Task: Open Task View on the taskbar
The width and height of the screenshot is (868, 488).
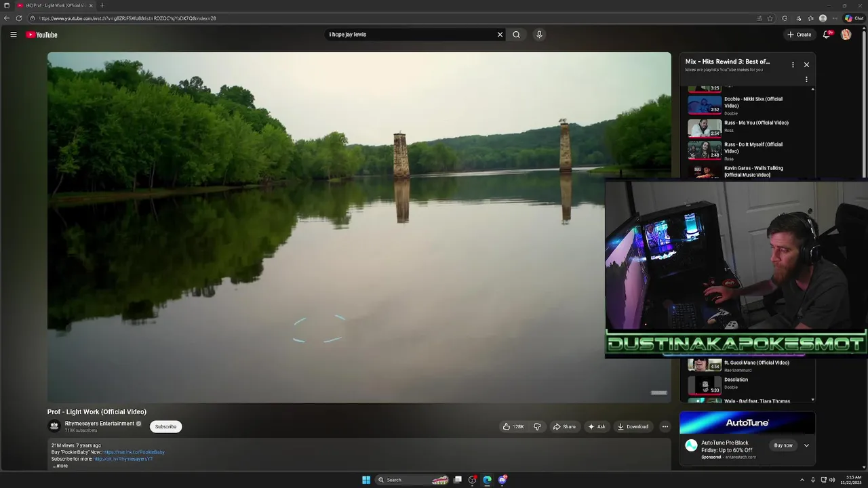Action: [458, 480]
